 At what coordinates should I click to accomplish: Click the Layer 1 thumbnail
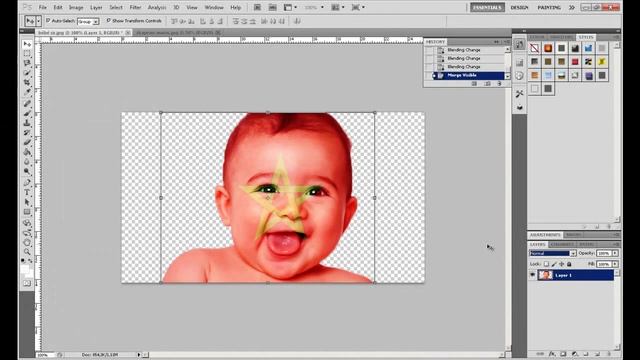click(545, 275)
